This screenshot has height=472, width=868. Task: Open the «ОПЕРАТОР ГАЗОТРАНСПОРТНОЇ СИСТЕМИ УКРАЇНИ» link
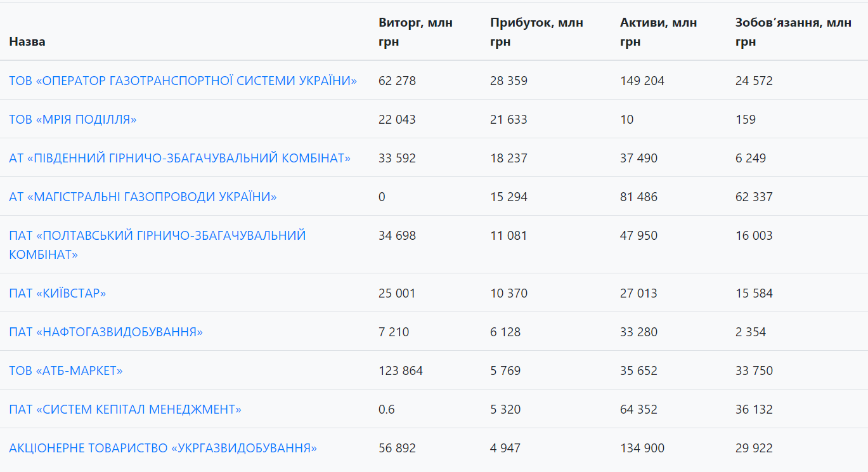[183, 81]
